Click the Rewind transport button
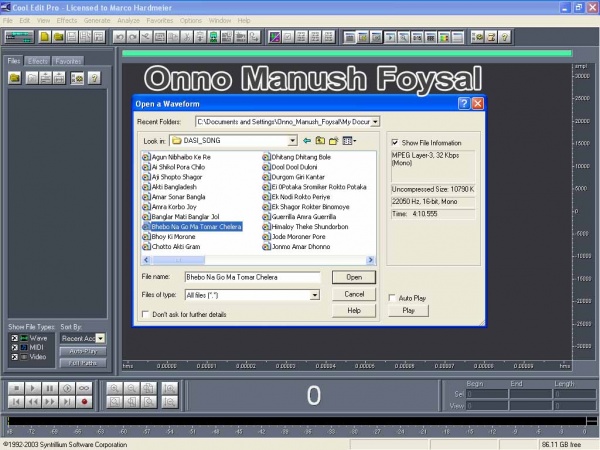The width and height of the screenshot is (600, 450). tap(33, 402)
